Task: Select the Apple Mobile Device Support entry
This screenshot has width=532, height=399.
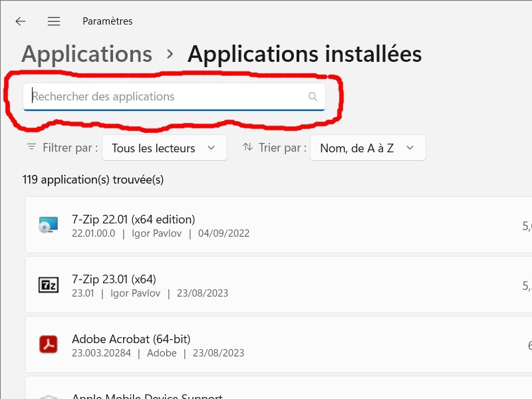Action: click(x=147, y=395)
